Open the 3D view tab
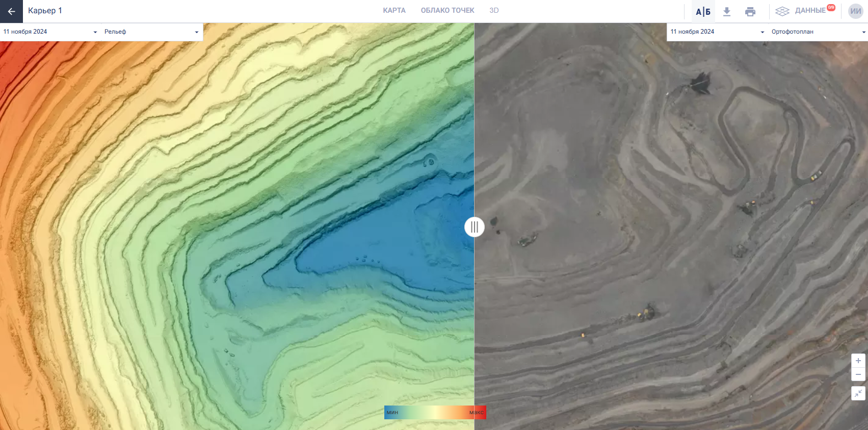The height and width of the screenshot is (430, 868). [x=494, y=10]
